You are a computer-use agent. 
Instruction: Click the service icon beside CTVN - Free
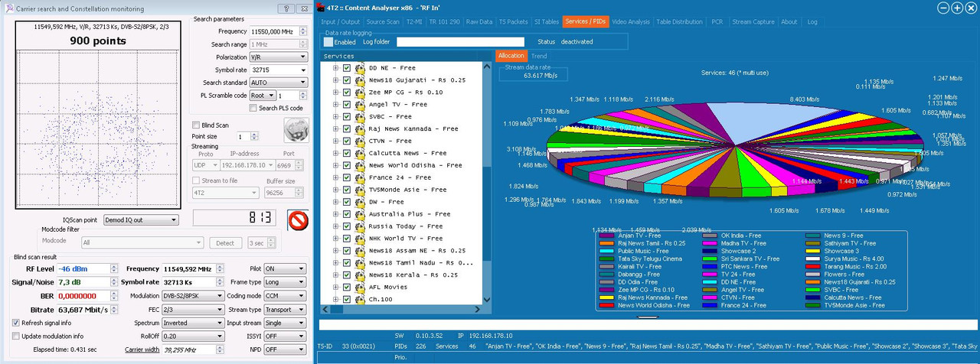coord(360,141)
